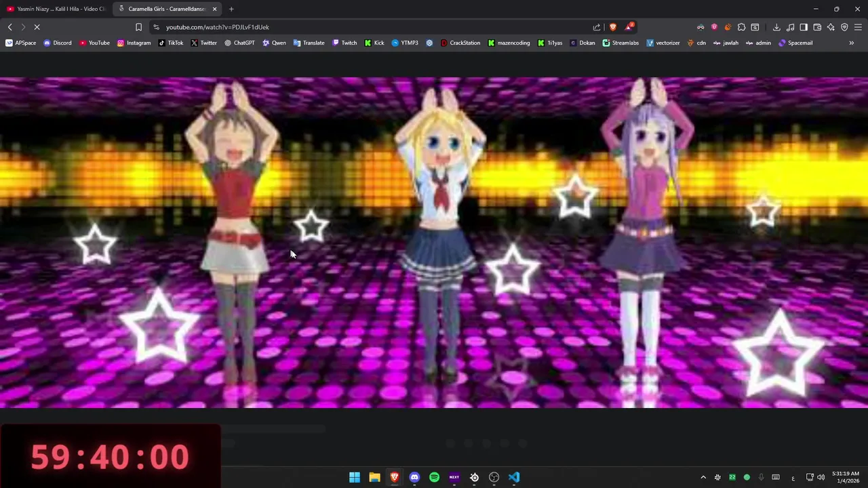Stop loading the page
Viewport: 868px width, 488px height.
point(37,27)
